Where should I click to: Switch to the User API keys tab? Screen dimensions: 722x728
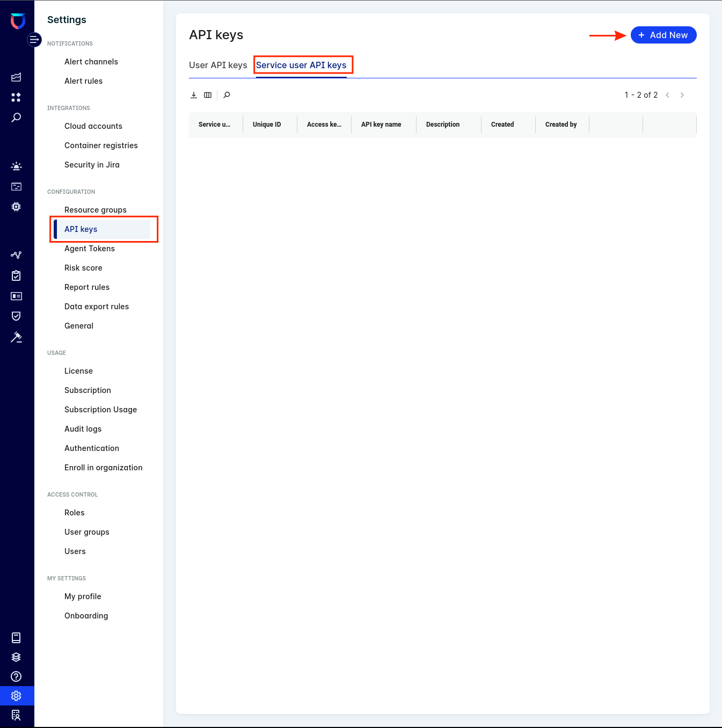click(218, 65)
